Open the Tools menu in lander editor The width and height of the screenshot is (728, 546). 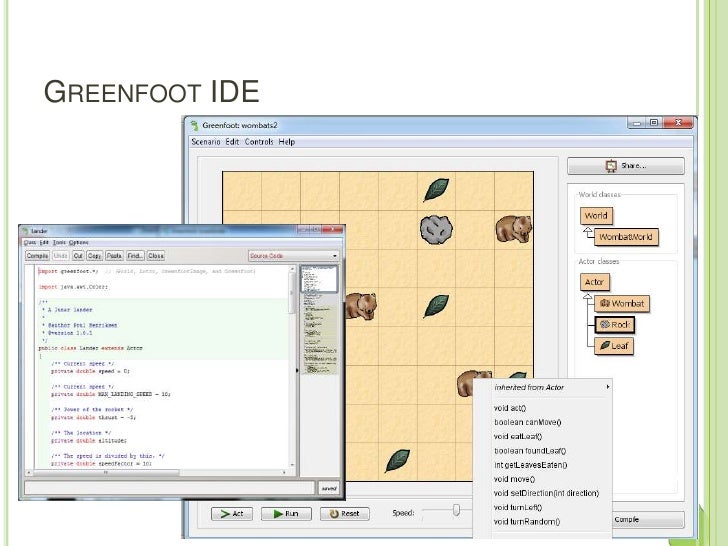click(59, 242)
